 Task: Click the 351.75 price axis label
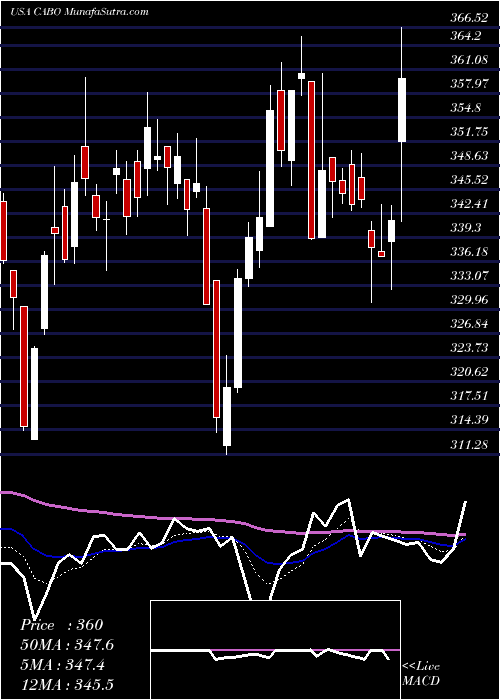pyautogui.click(x=470, y=132)
